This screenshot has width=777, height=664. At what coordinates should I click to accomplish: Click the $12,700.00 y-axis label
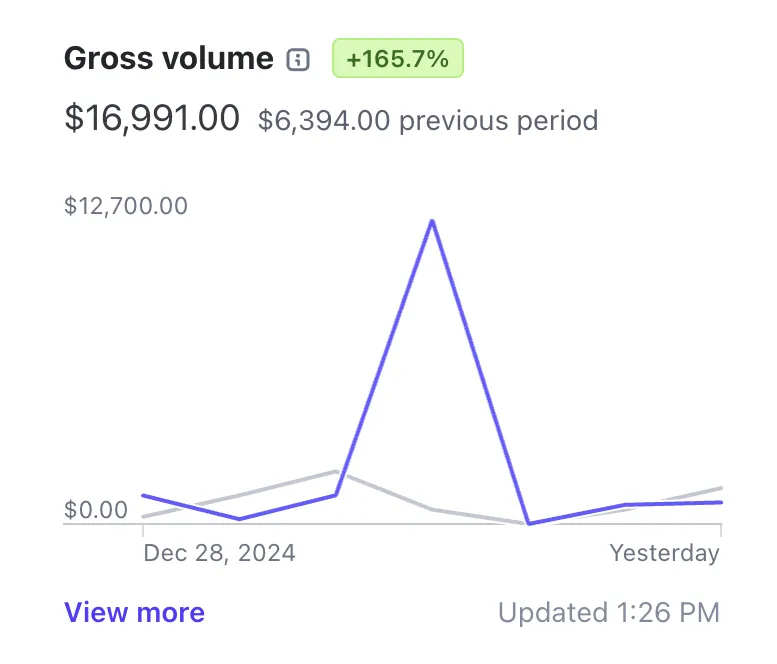click(x=126, y=206)
